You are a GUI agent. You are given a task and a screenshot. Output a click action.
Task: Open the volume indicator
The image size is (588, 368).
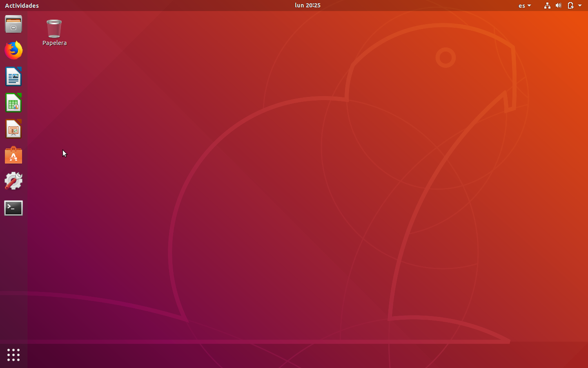tap(559, 5)
